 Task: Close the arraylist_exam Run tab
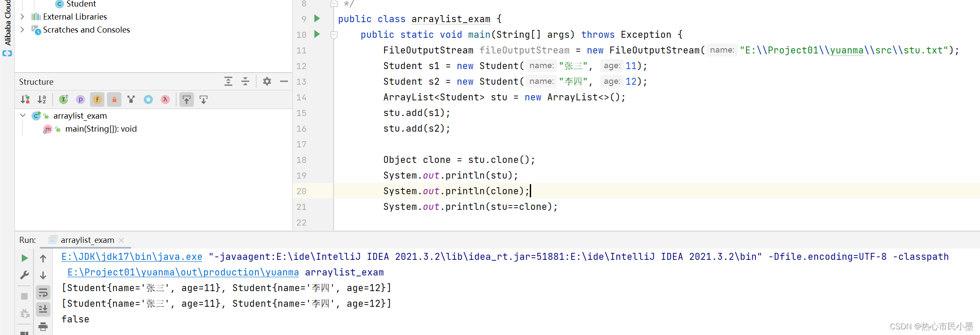point(121,240)
